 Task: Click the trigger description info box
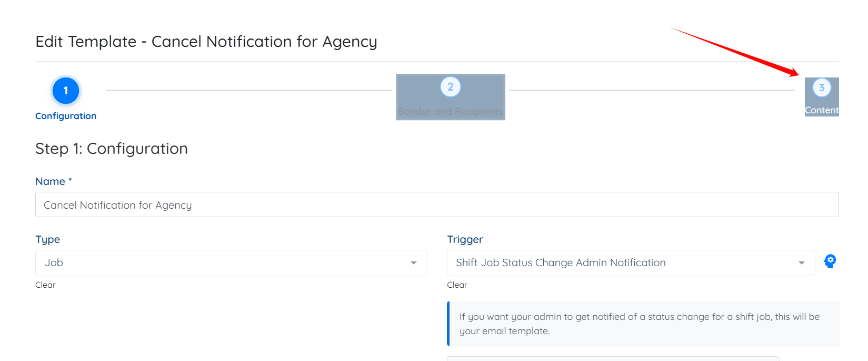[x=642, y=324]
